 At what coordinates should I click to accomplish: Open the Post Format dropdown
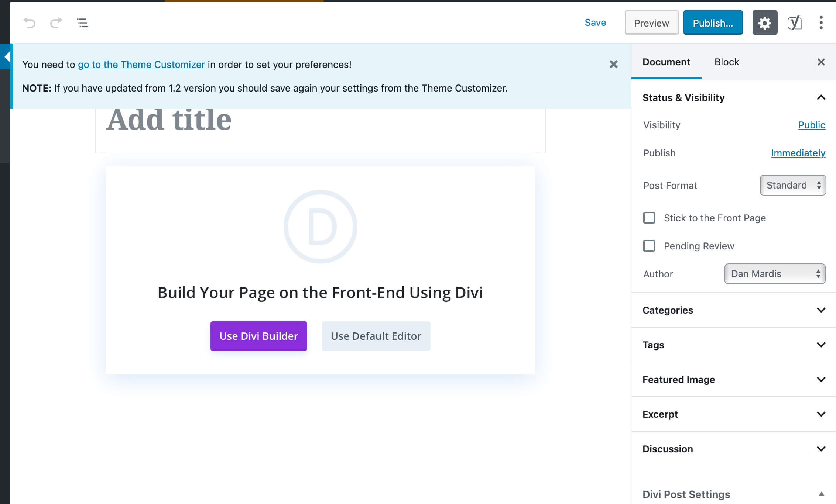793,185
